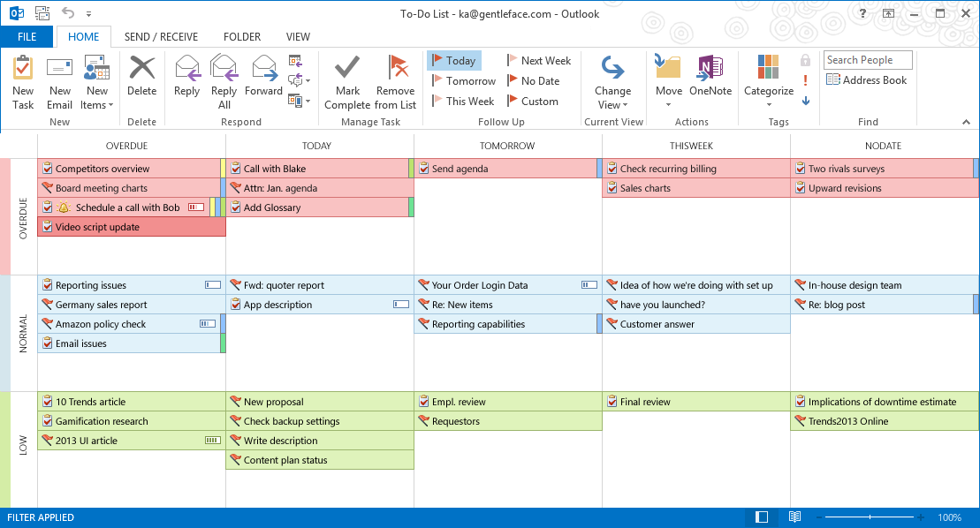This screenshot has height=528, width=980.
Task: Click progress indicator on 2013 UI article
Action: click(212, 441)
